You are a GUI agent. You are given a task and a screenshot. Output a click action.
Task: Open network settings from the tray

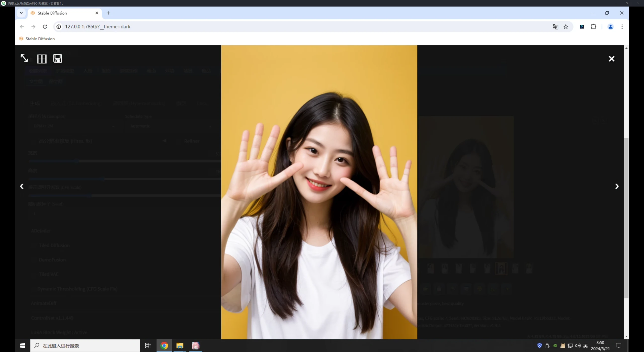(570, 346)
